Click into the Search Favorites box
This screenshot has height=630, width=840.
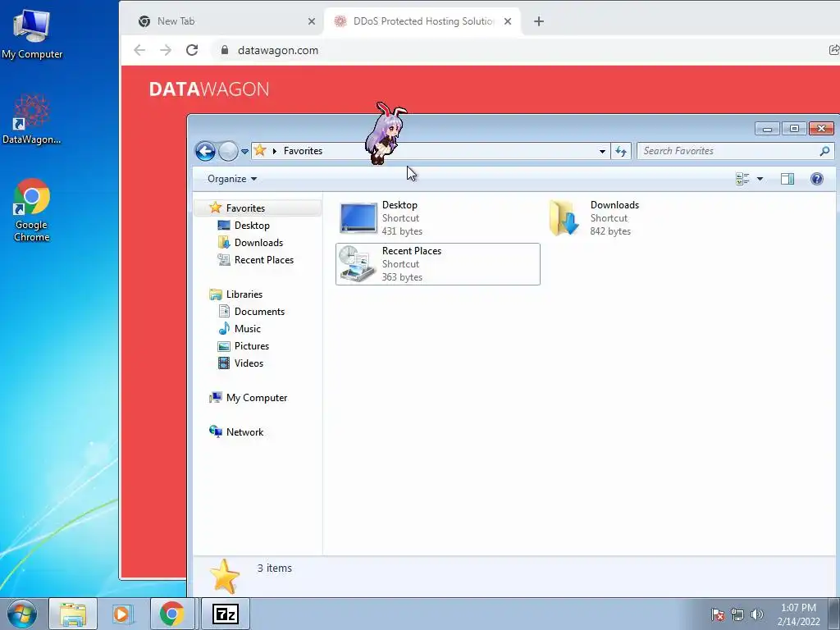click(x=728, y=151)
